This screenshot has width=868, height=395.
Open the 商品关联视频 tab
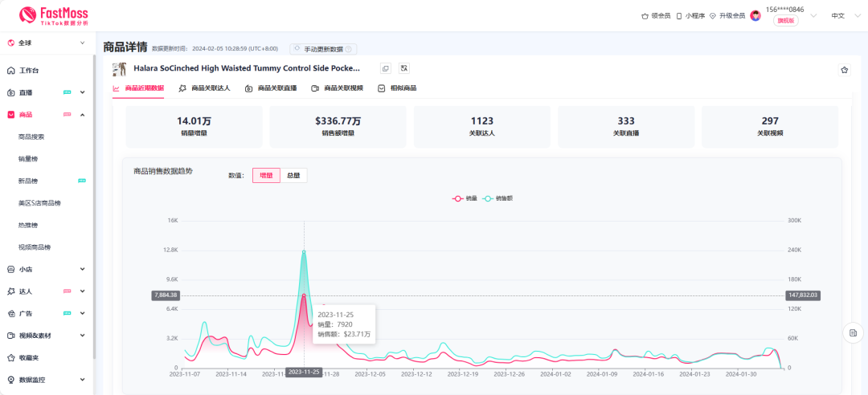337,88
